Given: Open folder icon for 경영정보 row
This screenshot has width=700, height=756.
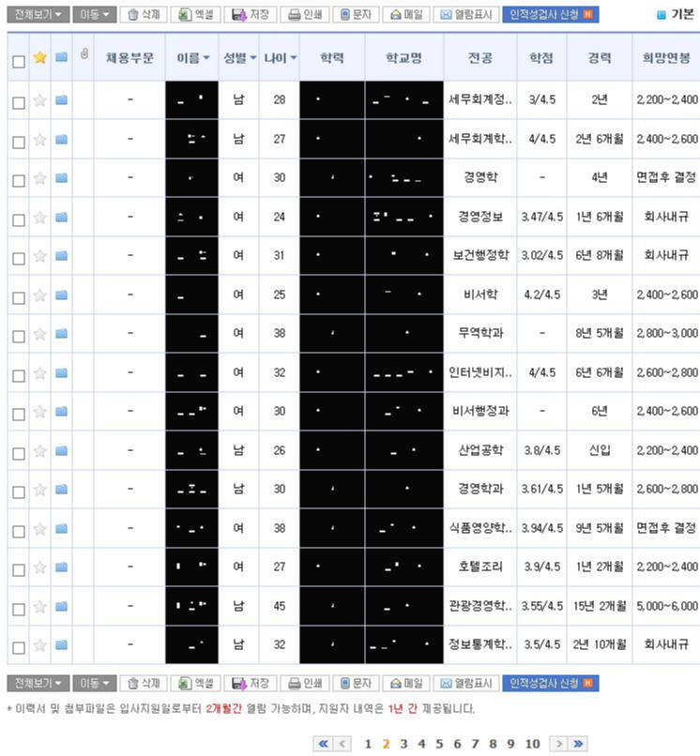Looking at the screenshot, I should tap(61, 217).
